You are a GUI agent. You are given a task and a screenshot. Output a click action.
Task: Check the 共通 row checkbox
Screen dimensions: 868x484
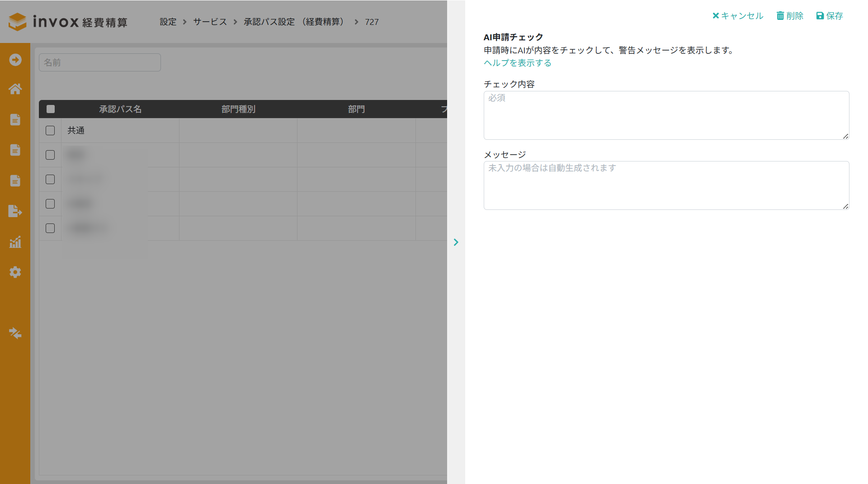(x=50, y=131)
